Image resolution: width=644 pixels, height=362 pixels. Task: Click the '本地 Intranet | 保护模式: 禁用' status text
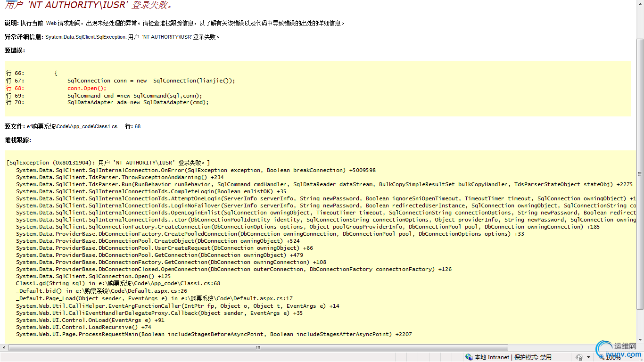coord(513,357)
